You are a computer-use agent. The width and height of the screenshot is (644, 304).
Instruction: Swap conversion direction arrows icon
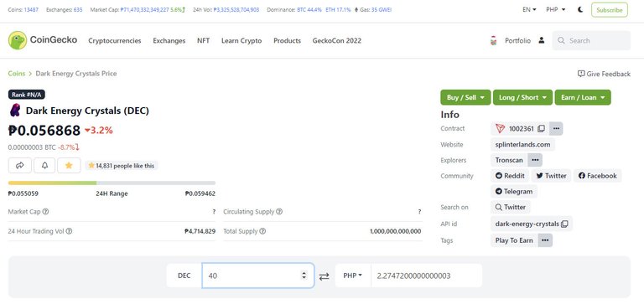click(x=325, y=276)
